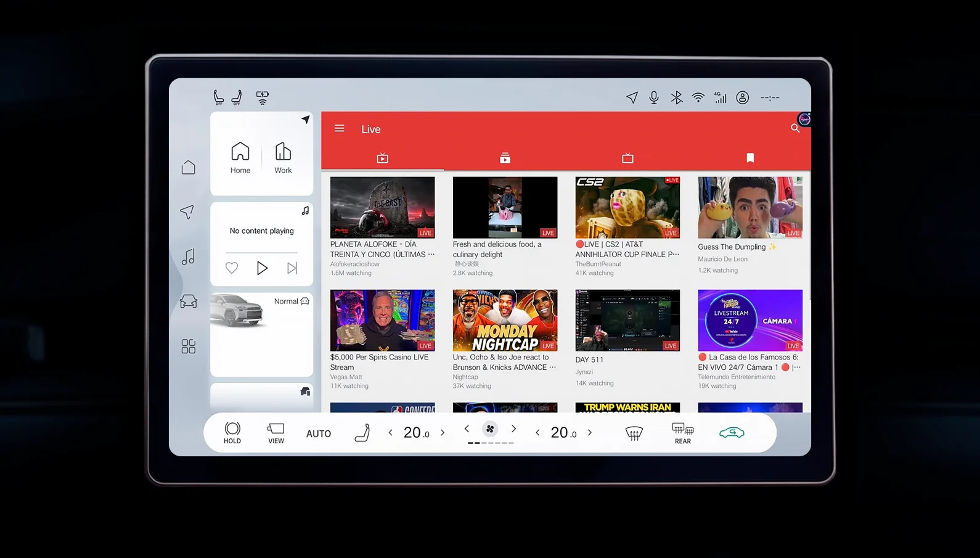The width and height of the screenshot is (980, 558).
Task: Toggle the heart favorite in media card
Action: [232, 268]
